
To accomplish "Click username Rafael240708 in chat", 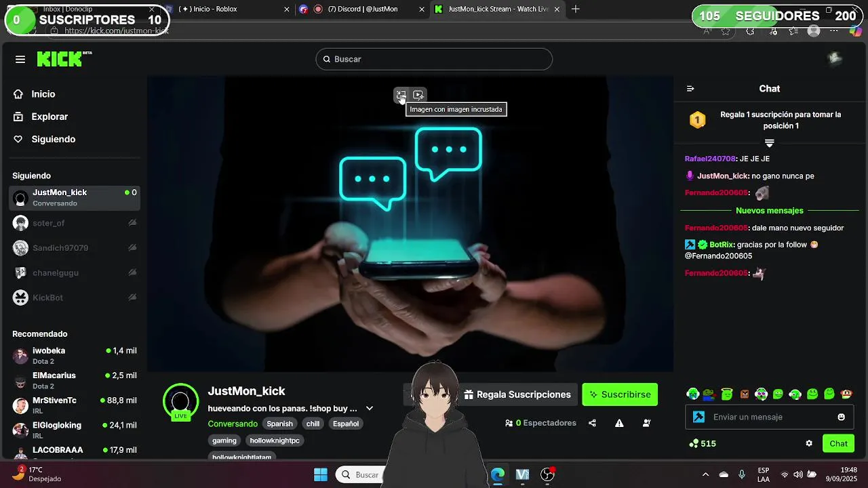I will (710, 159).
